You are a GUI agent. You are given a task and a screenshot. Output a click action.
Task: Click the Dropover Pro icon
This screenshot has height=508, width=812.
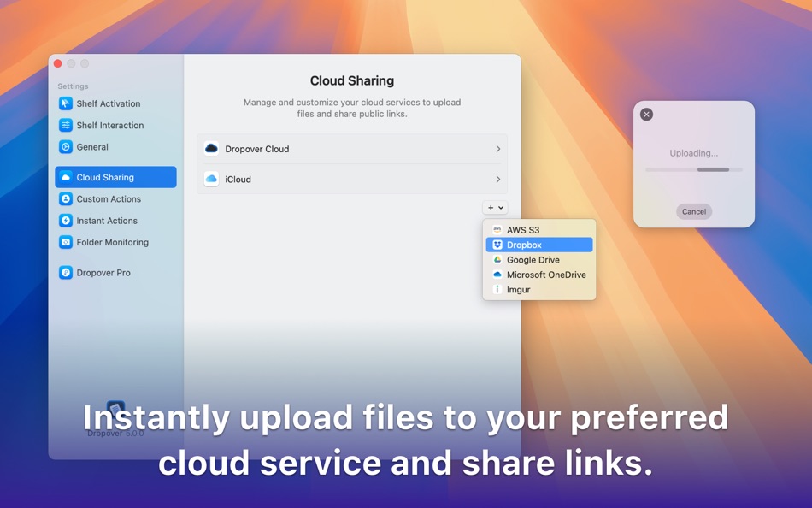point(65,273)
